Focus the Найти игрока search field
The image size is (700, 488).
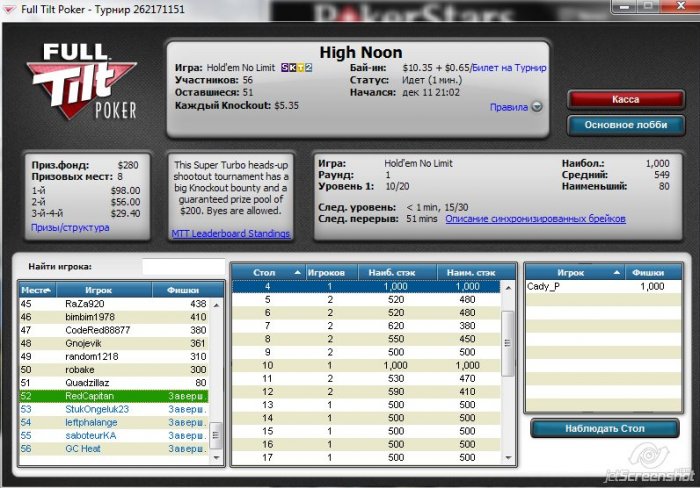point(183,267)
